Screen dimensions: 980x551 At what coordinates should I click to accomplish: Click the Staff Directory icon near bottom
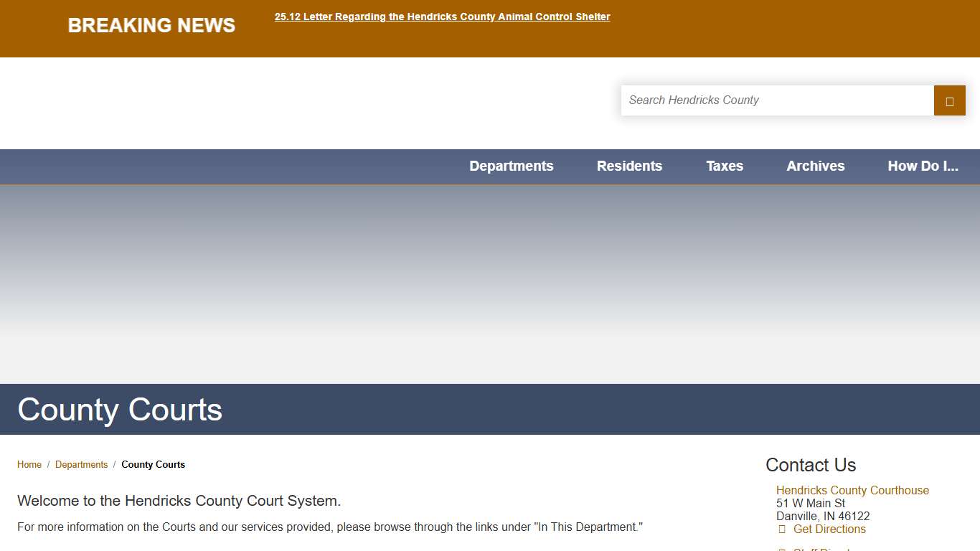(782, 550)
